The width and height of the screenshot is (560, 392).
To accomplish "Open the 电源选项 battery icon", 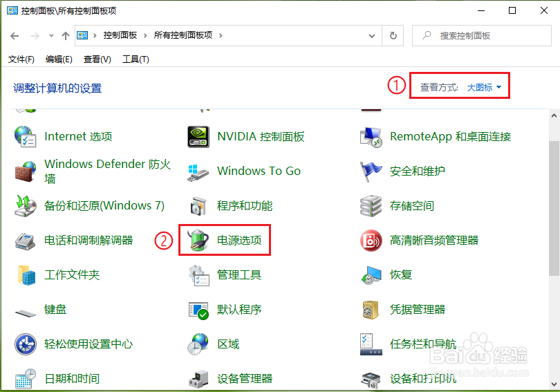I will coord(198,240).
